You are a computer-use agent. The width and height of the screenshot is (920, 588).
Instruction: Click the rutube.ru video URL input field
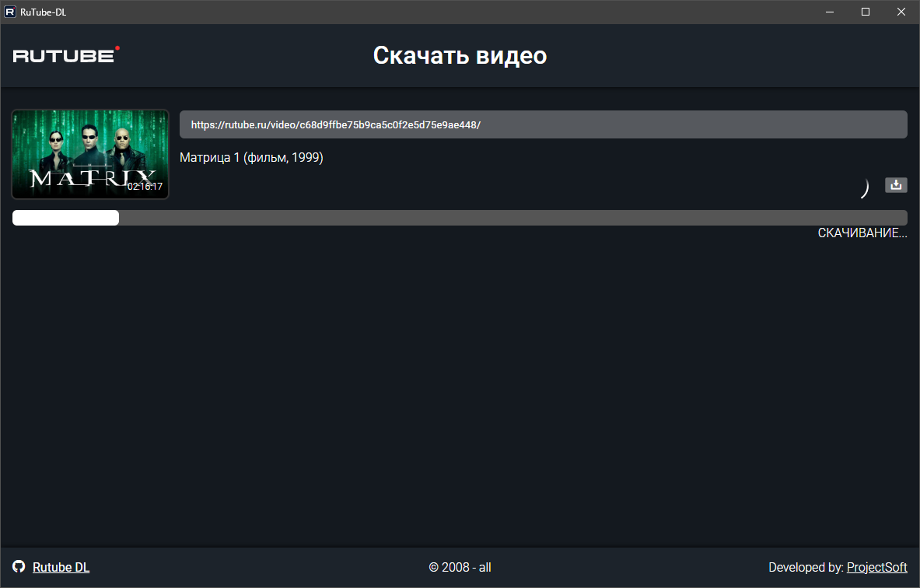[544, 124]
